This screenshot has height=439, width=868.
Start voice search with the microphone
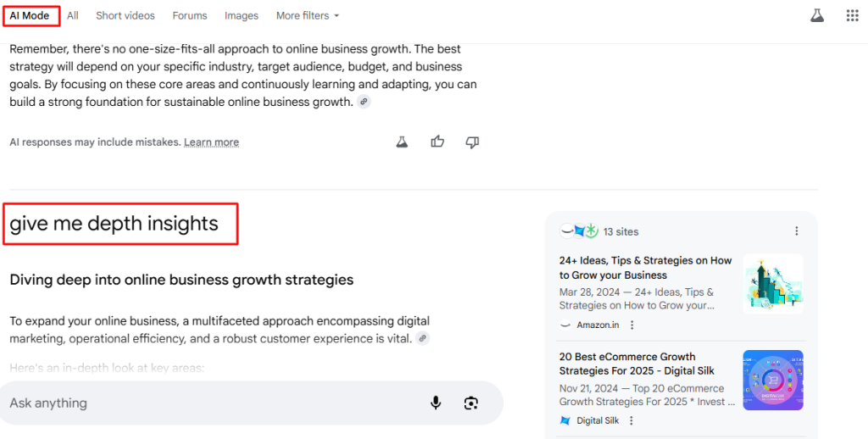436,403
